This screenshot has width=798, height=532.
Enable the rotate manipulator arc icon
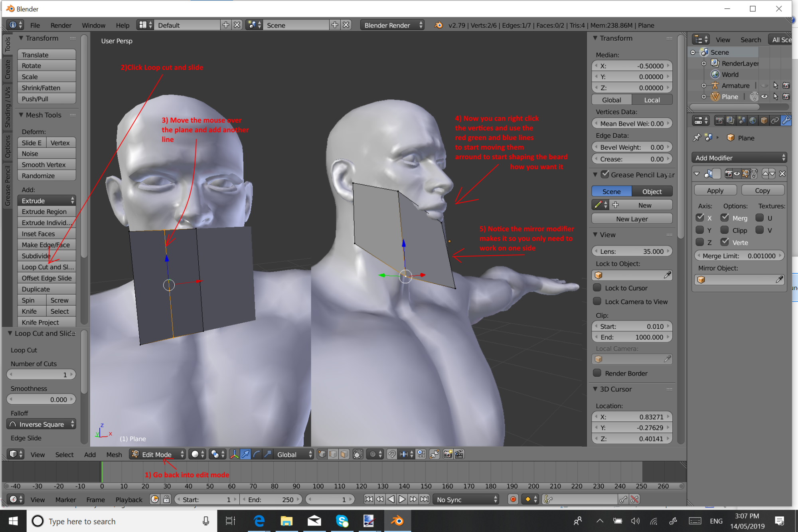pos(257,454)
